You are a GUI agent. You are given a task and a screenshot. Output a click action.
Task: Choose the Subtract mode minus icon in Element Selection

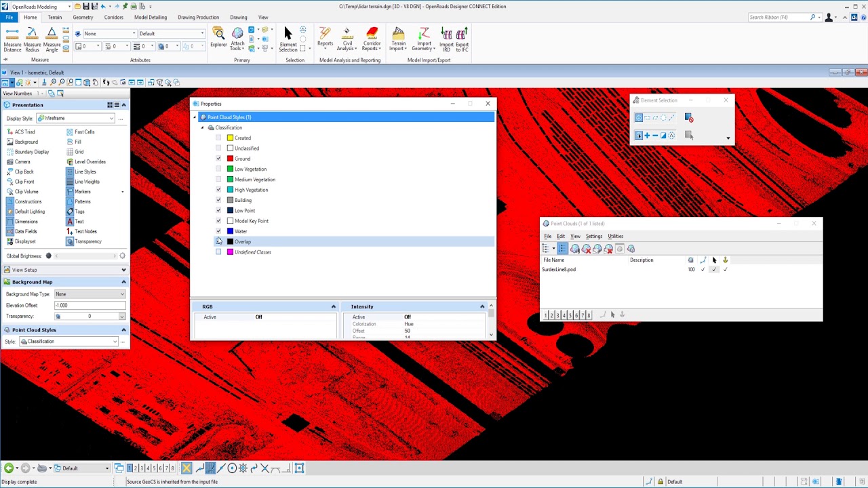coord(655,136)
